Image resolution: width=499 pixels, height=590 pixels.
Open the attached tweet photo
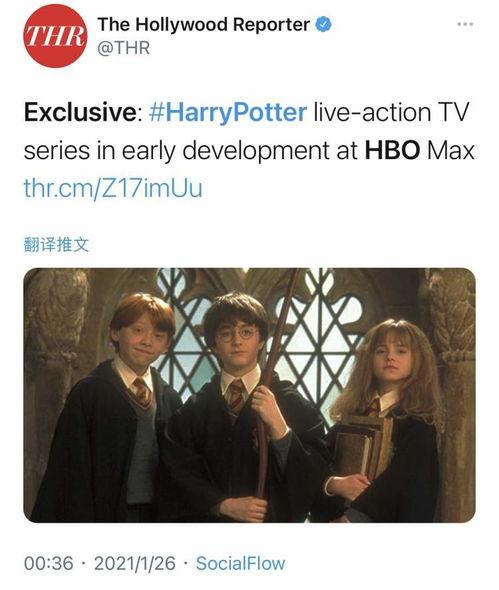click(x=250, y=395)
